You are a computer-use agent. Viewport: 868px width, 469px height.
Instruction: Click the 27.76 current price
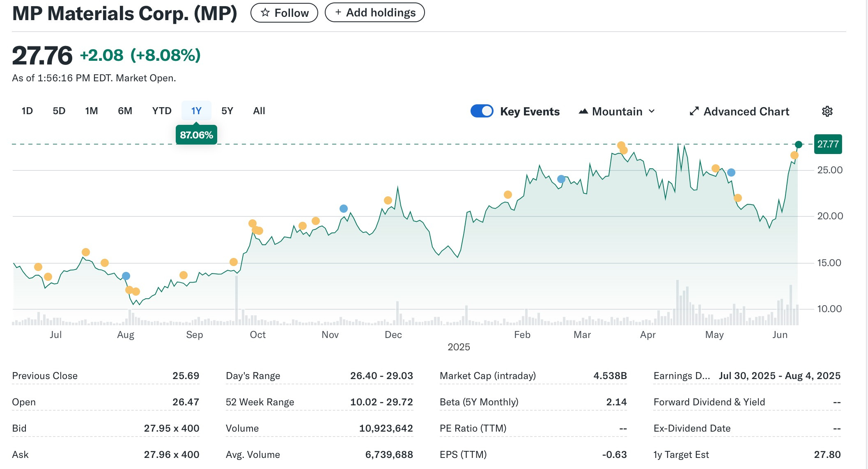tap(42, 55)
